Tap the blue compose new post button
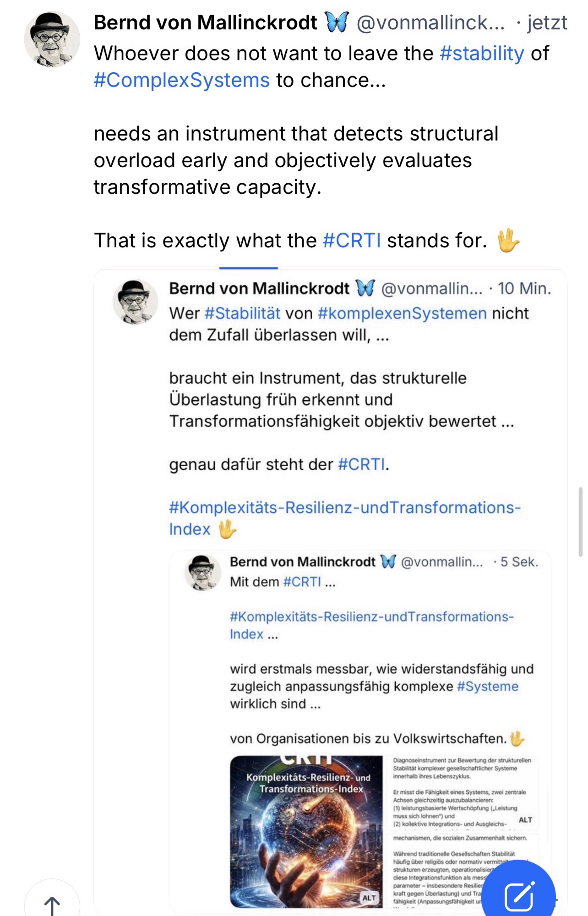 coord(518,895)
